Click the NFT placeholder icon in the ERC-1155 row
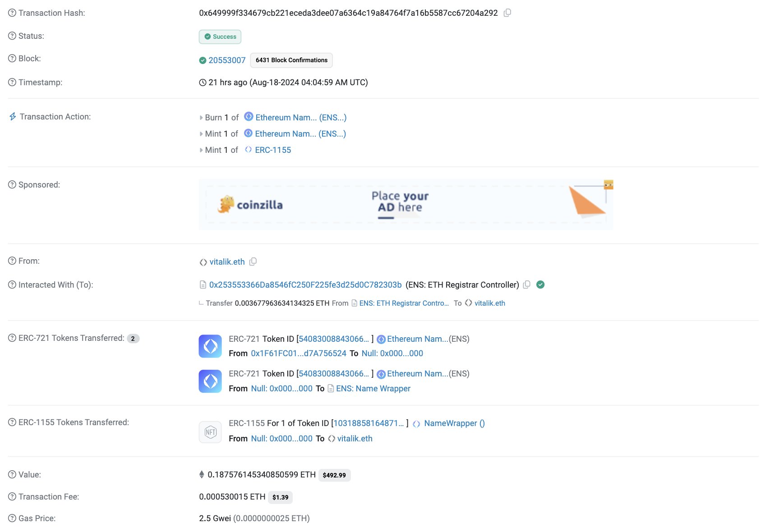The image size is (765, 532). click(210, 431)
